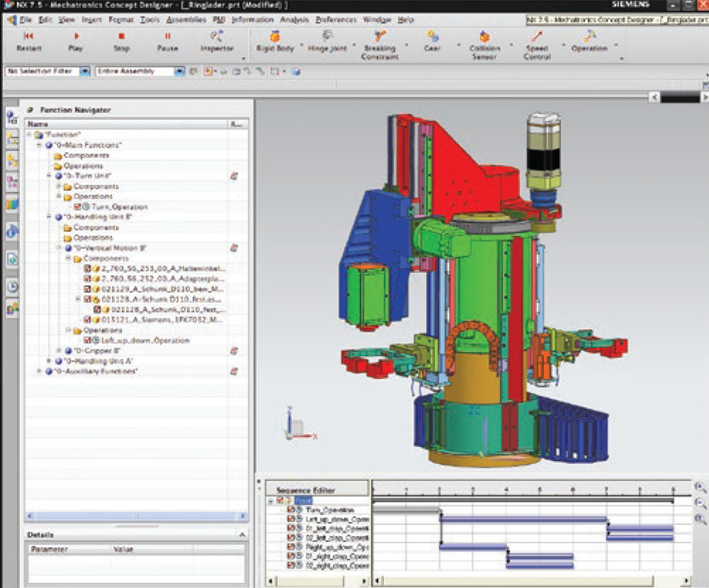Open the Preferences menu
The image size is (709, 588).
pos(336,20)
